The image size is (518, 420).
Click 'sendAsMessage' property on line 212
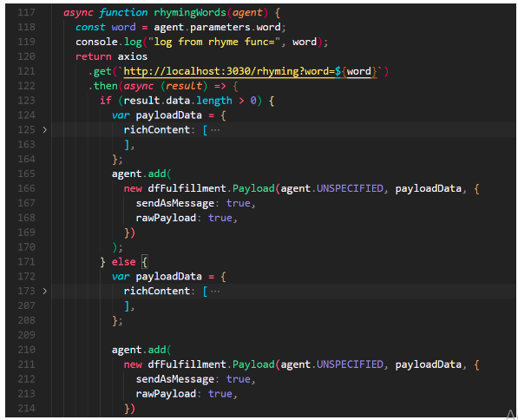[175, 379]
